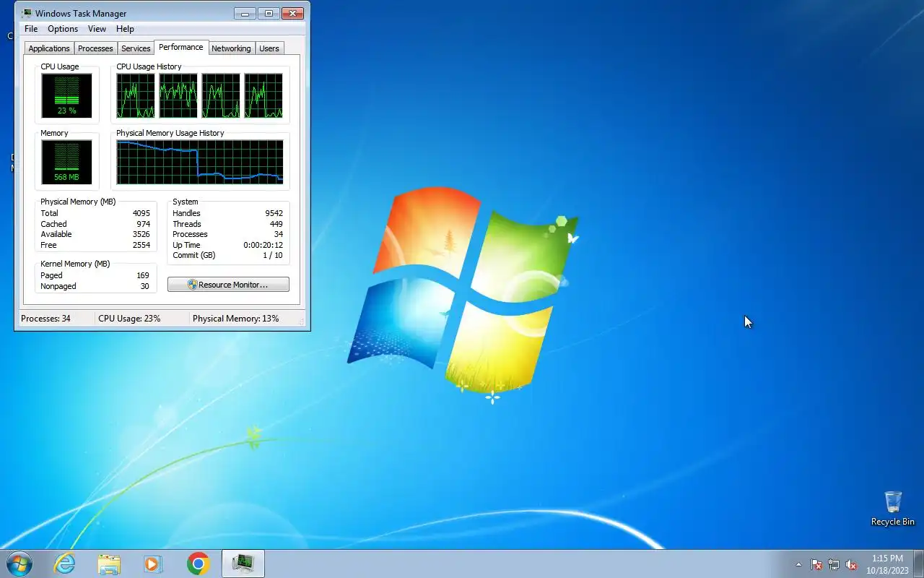Click status bar CPU Usage: 23%

click(130, 319)
